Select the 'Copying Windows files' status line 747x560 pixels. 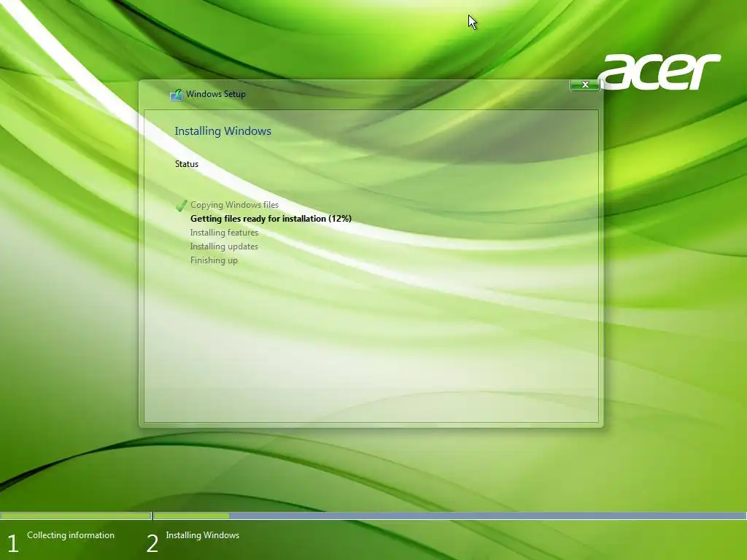tap(234, 205)
